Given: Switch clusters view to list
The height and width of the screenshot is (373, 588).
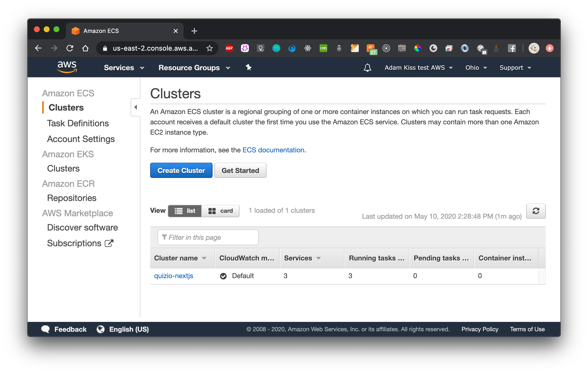Looking at the screenshot, I should tap(185, 211).
